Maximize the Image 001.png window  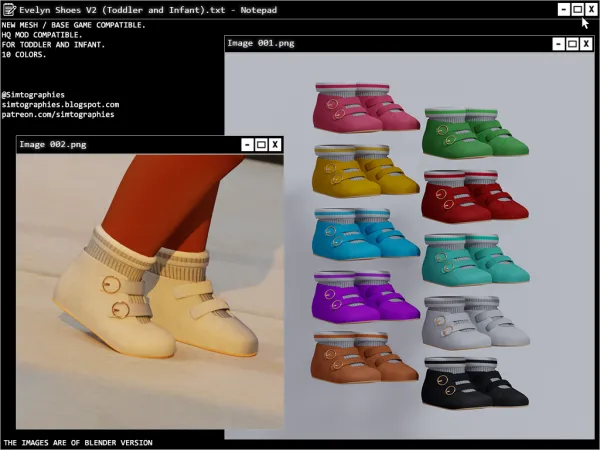pos(572,44)
